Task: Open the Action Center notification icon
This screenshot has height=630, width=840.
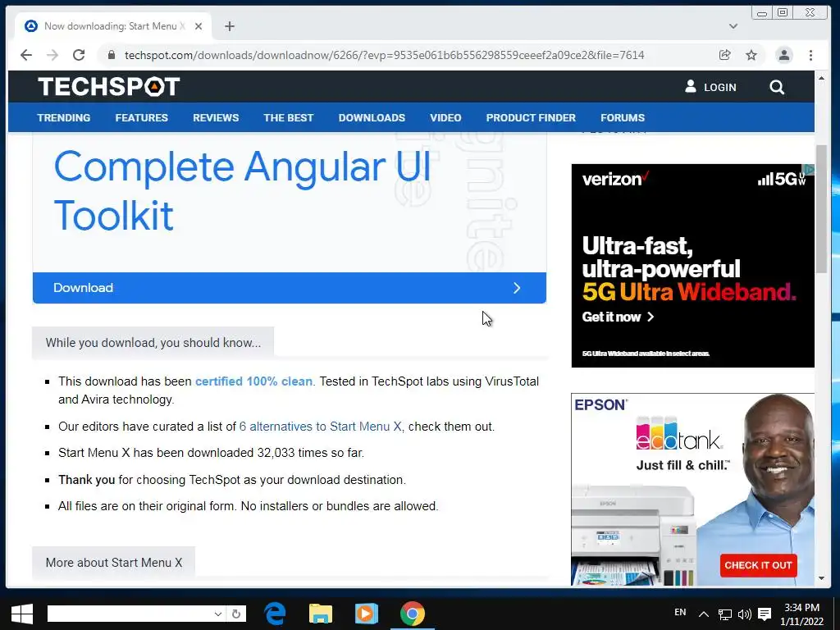Action: 765,614
